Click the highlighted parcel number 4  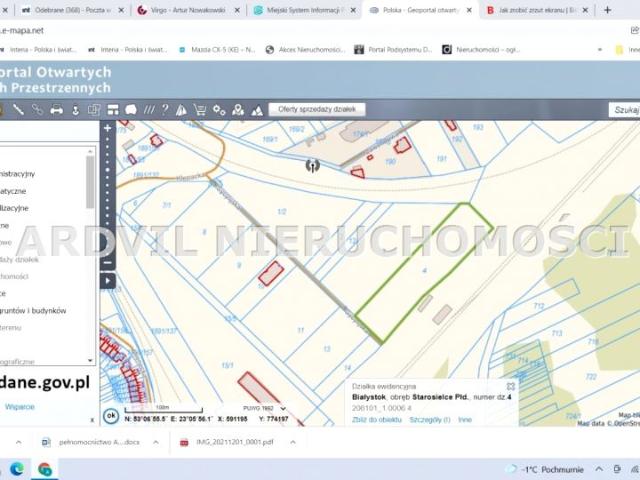[x=424, y=270]
